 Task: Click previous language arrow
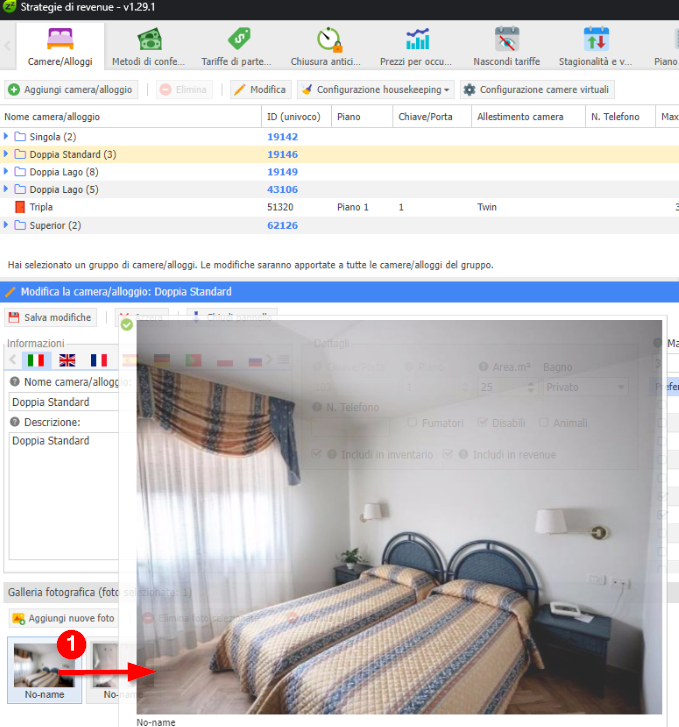coord(13,360)
